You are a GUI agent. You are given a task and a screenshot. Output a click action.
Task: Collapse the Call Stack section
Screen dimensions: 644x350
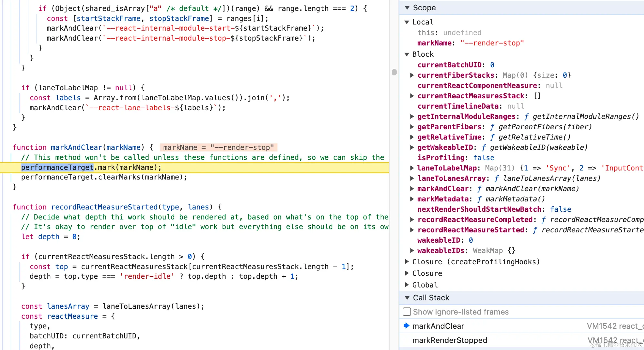pyautogui.click(x=407, y=298)
